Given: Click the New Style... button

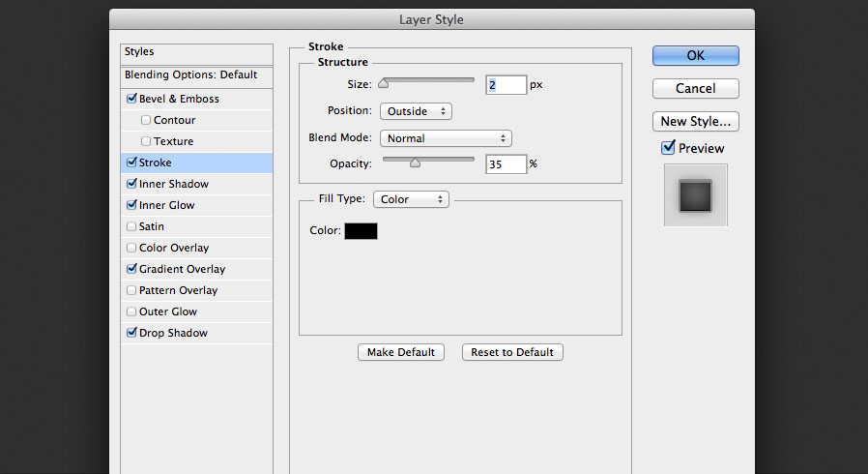Looking at the screenshot, I should tap(696, 121).
